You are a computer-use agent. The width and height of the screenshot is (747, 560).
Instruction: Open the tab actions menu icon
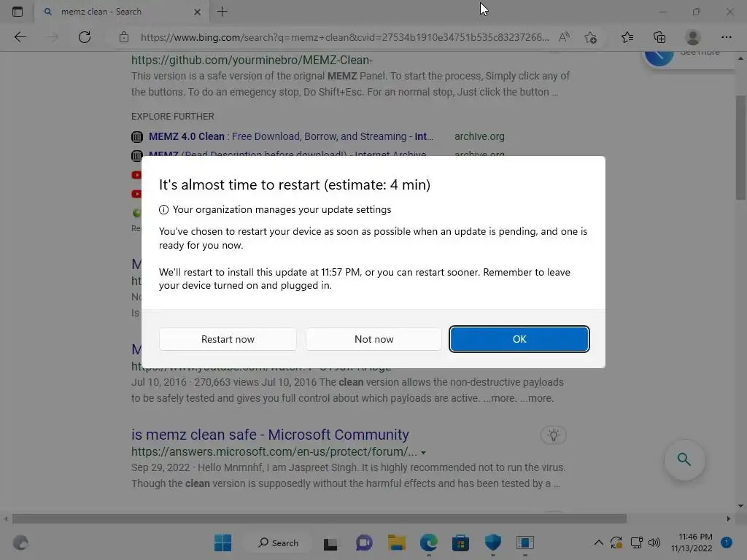[x=18, y=12]
